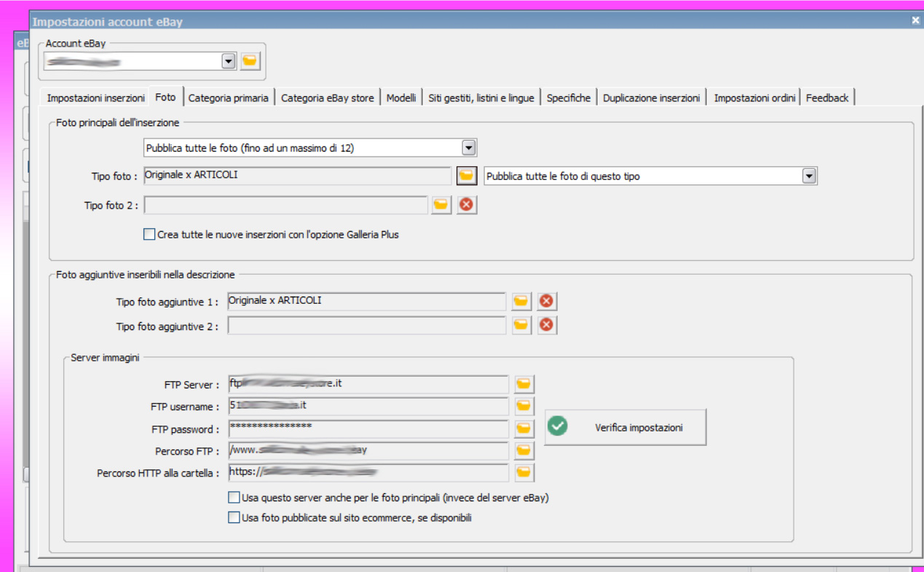Focus the FTP password field
This screenshot has height=572, width=924.
tap(368, 429)
